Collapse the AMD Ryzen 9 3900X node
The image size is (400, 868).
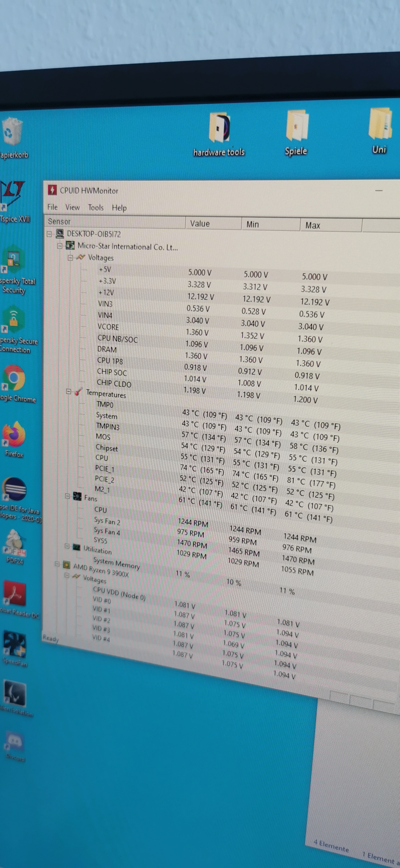click(57, 563)
